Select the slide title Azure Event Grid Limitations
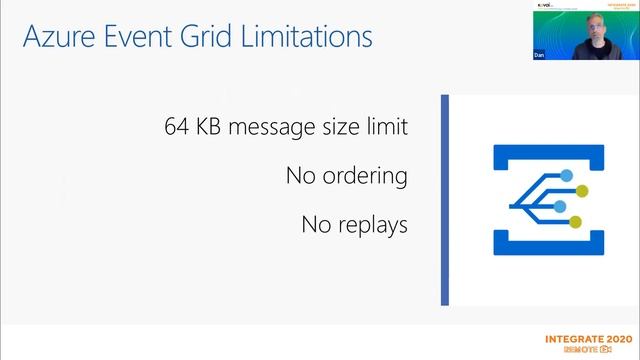This screenshot has height=360, width=640. [x=198, y=36]
